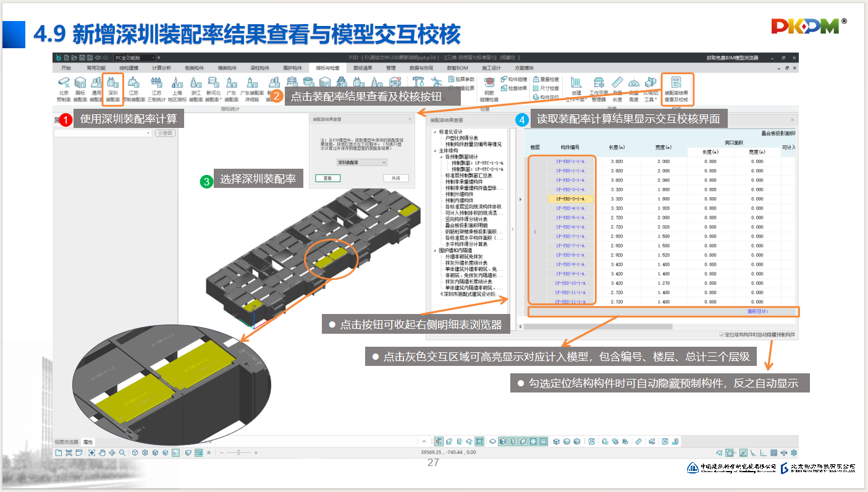
Task: Click the 示意图 button in left panel
Action: 164,133
